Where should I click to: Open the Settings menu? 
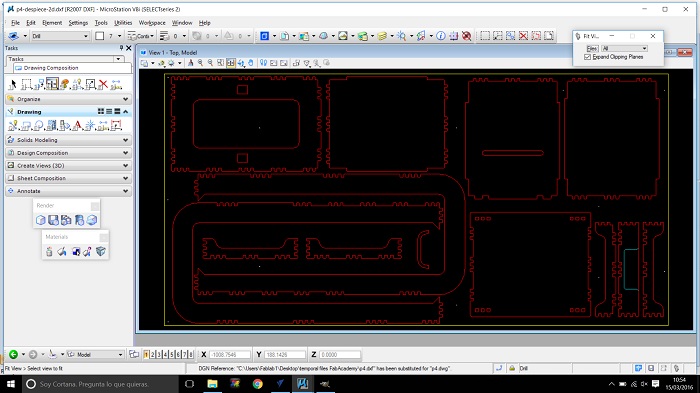[78, 23]
